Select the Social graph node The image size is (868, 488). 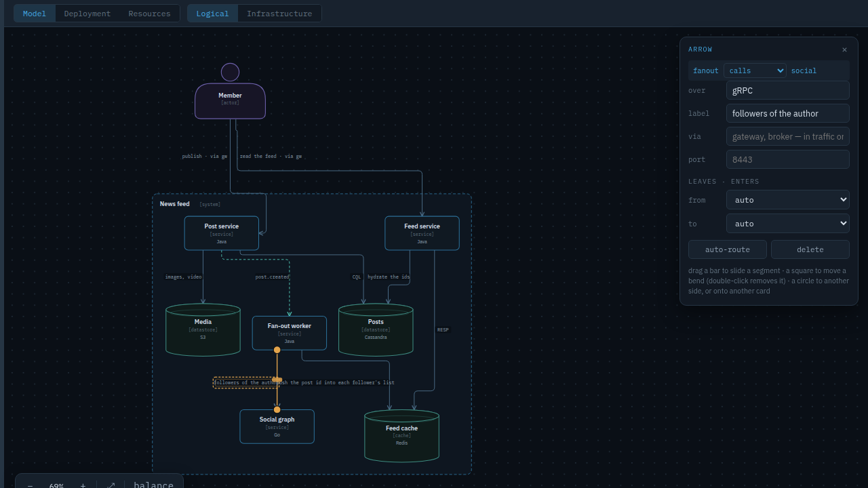pyautogui.click(x=277, y=426)
